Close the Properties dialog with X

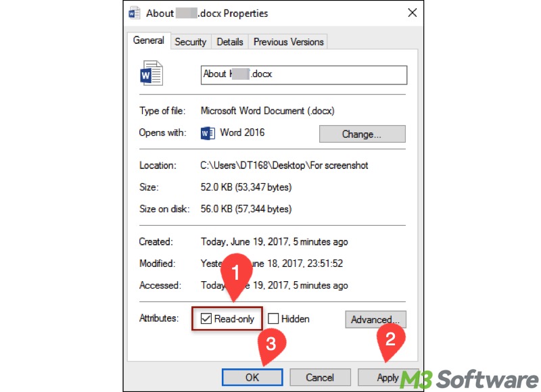[412, 13]
